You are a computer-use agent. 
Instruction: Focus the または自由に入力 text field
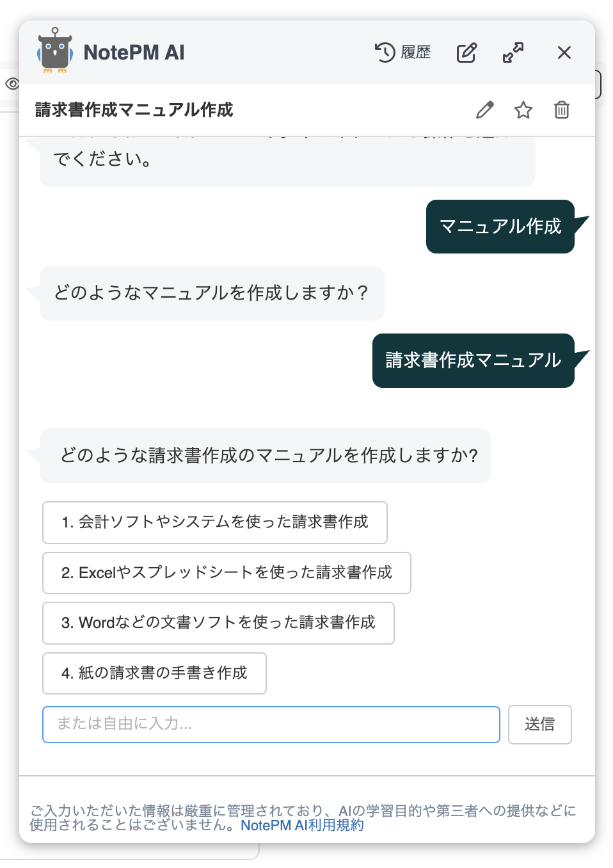271,725
